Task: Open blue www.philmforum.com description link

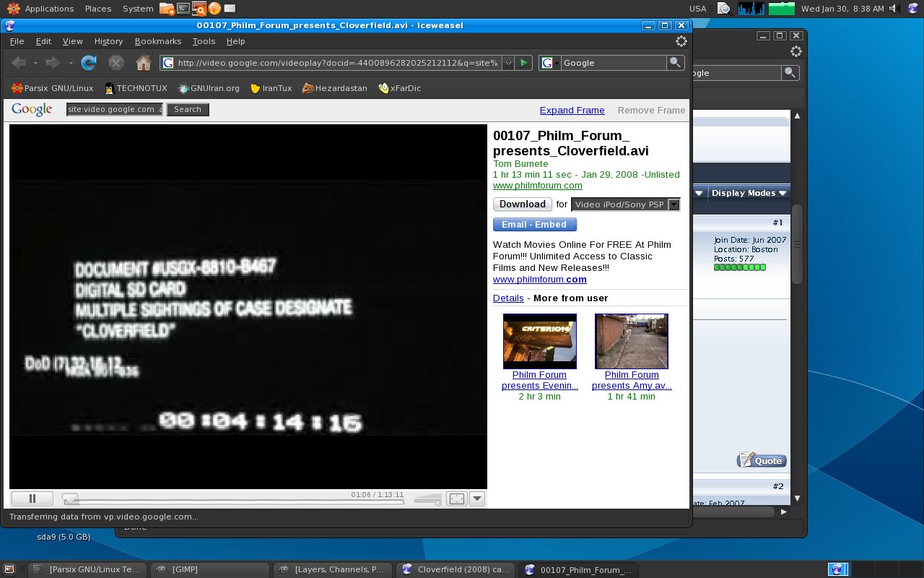Action: 540,280
